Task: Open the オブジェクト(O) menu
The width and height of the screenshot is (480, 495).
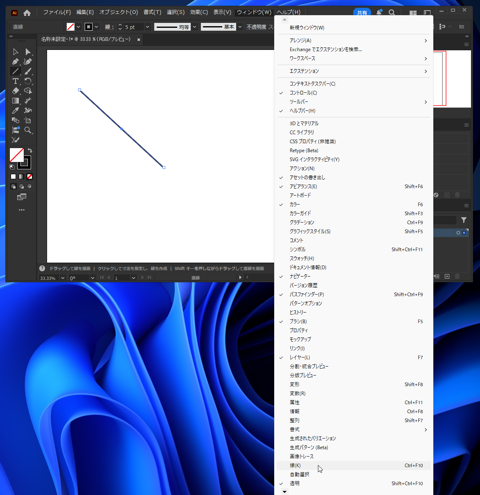Action: pyautogui.click(x=118, y=12)
